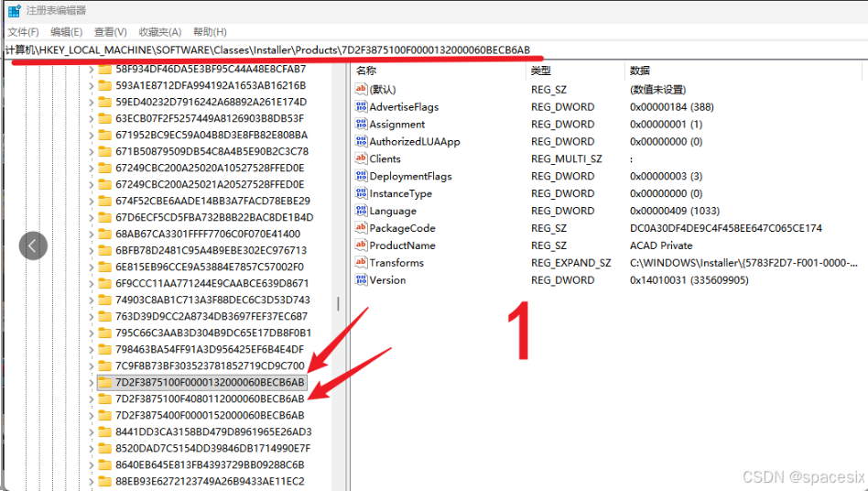Click the Clients multi-string icon
This screenshot has width=868, height=491.
pyautogui.click(x=361, y=158)
